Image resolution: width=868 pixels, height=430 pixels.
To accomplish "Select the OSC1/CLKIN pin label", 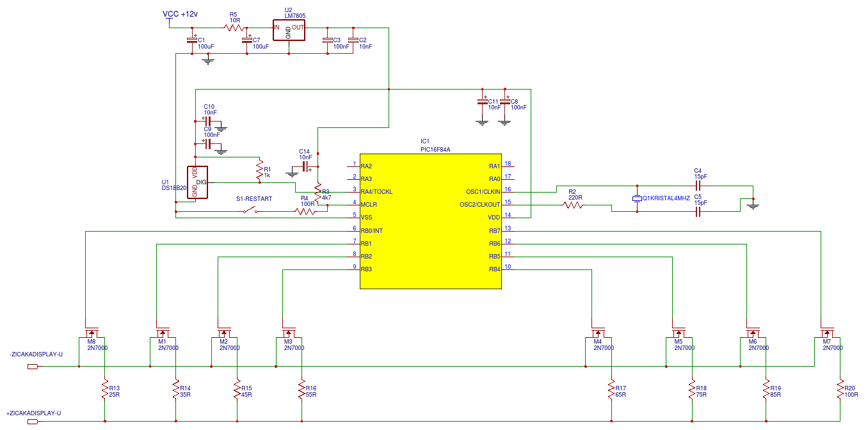I will coord(483,191).
